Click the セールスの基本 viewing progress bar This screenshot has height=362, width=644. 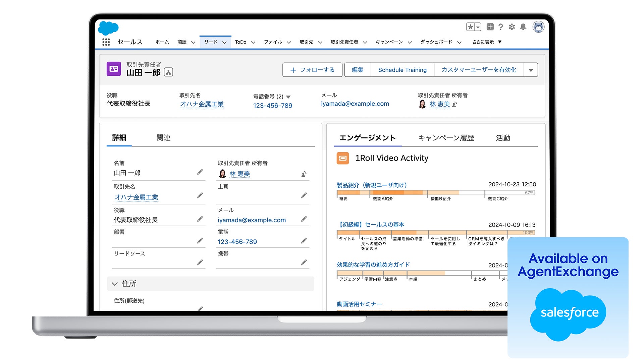436,233
